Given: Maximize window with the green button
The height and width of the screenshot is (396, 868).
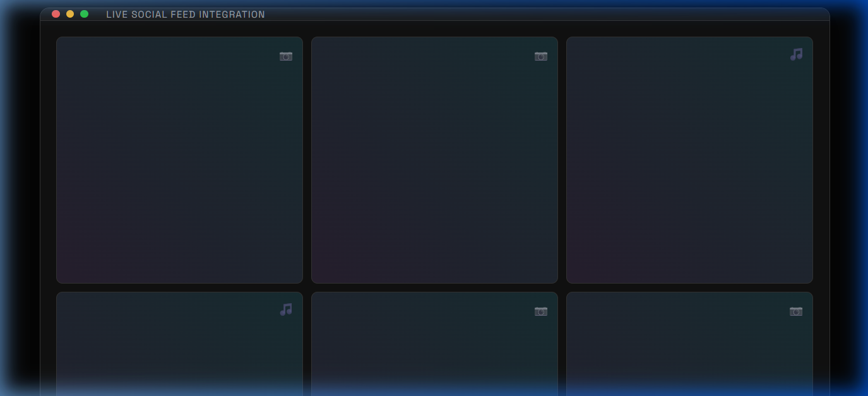Looking at the screenshot, I should [x=84, y=14].
